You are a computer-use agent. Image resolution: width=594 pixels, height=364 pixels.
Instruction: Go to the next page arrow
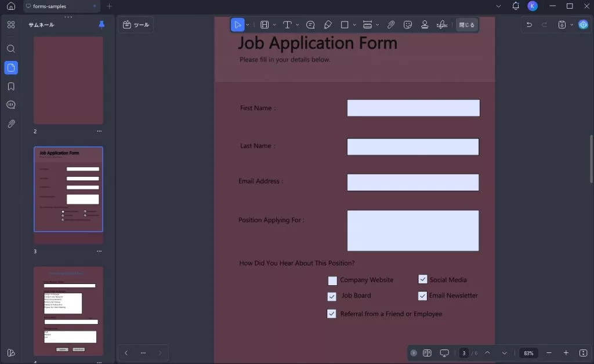pyautogui.click(x=504, y=353)
